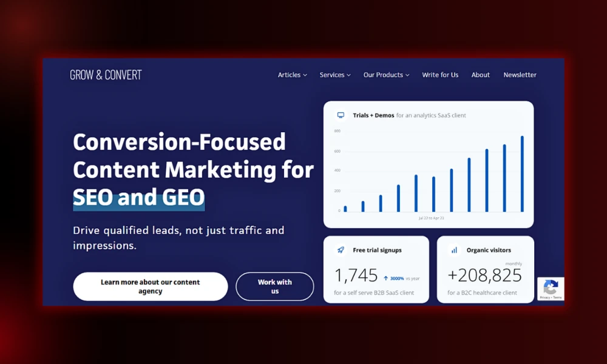Click the bar chart icon beside Organic visitors
The image size is (607, 364).
[454, 249]
